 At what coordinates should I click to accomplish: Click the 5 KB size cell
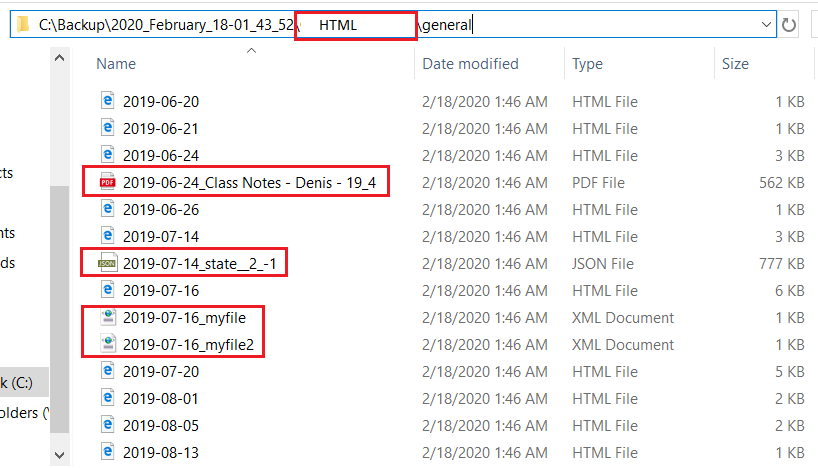(x=790, y=372)
